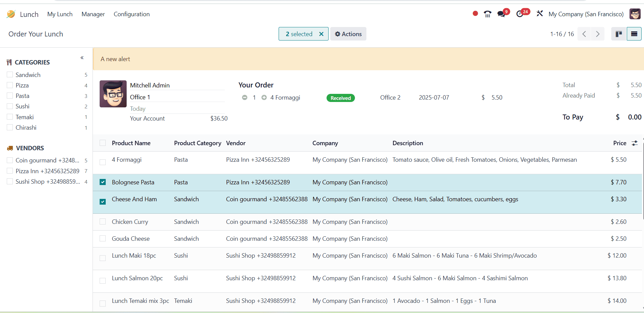The width and height of the screenshot is (644, 313).
Task: Click the Lunch app title
Action: coord(29,14)
